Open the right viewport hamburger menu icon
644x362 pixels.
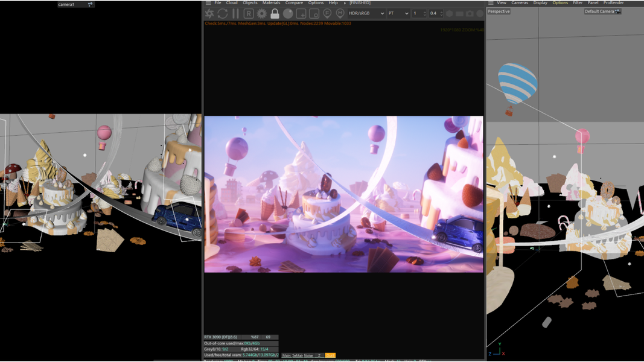click(491, 3)
